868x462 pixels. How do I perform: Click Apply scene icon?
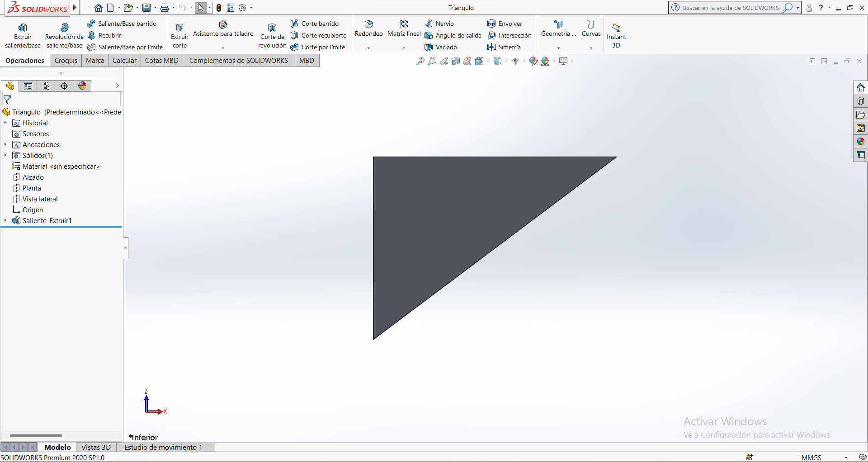click(545, 61)
